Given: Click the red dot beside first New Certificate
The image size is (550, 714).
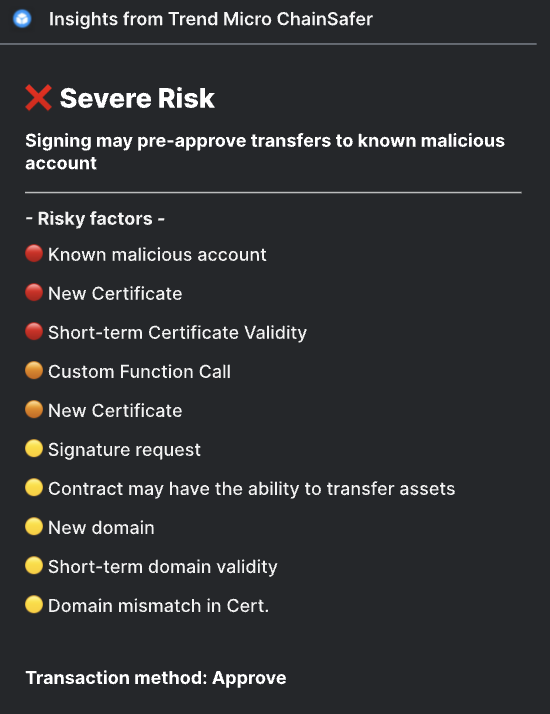Looking at the screenshot, I should [x=34, y=293].
